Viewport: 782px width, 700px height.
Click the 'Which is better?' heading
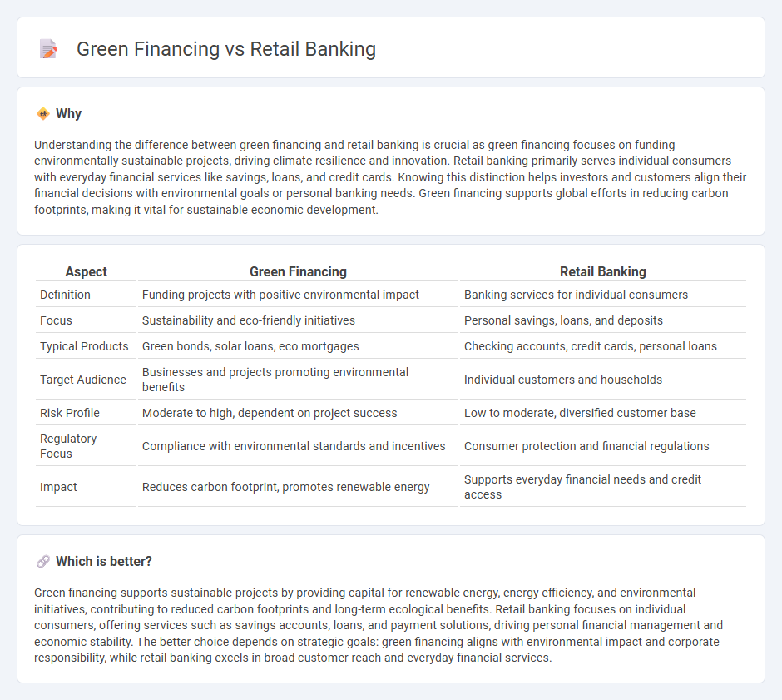tap(104, 562)
